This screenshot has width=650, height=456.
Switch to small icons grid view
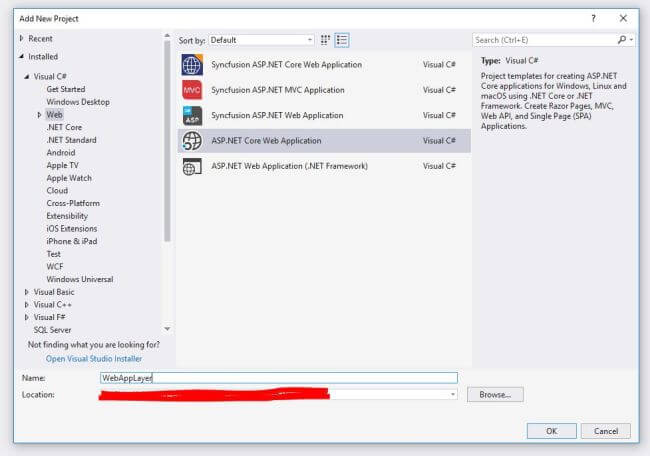pyautogui.click(x=325, y=40)
